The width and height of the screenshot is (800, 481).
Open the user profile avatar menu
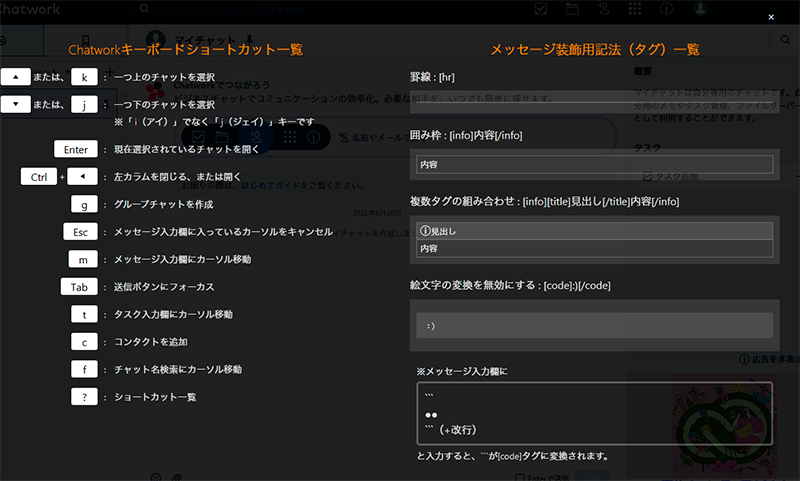coord(700,9)
